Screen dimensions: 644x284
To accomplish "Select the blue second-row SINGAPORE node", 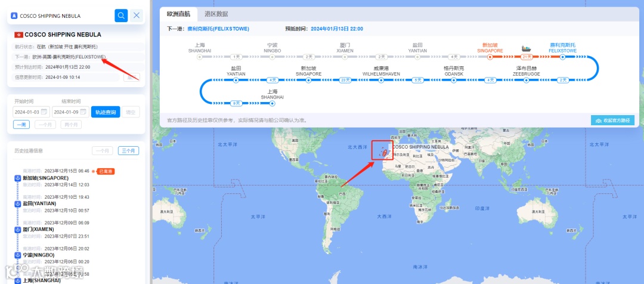I will click(x=308, y=81).
